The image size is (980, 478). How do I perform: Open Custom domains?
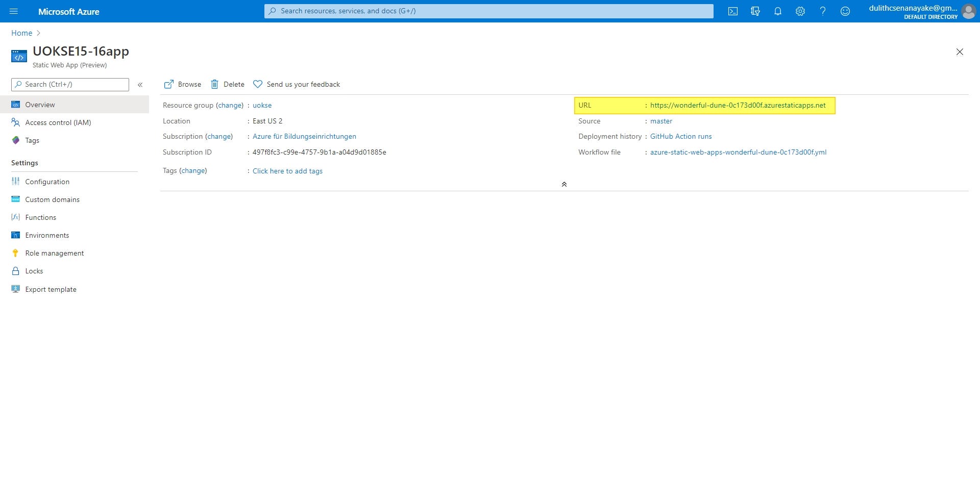tap(75, 199)
